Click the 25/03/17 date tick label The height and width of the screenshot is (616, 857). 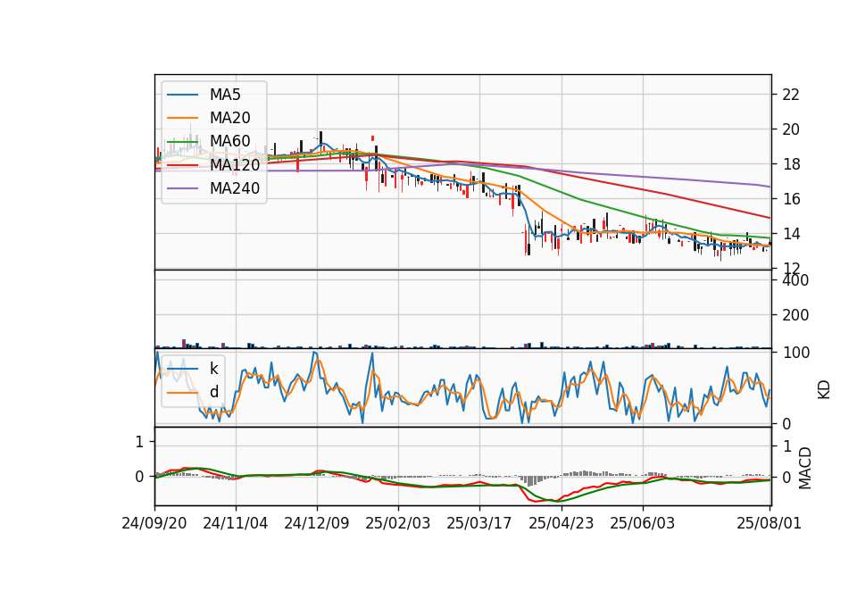[479, 523]
